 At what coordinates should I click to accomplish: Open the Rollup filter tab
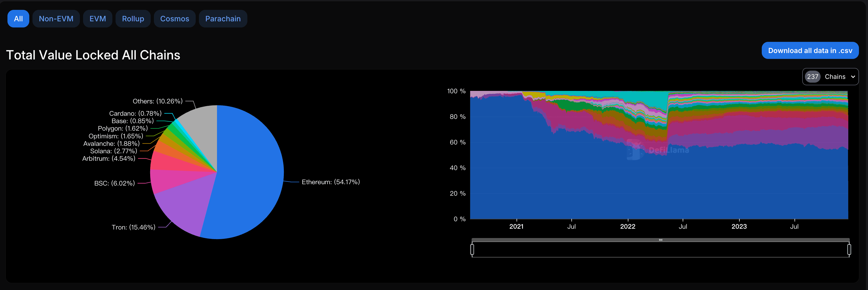click(x=133, y=19)
